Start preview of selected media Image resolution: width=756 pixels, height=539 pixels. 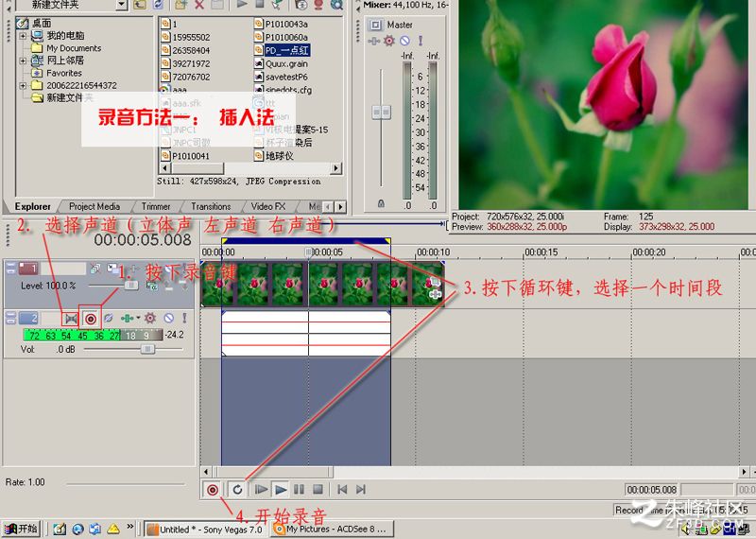[242, 5]
